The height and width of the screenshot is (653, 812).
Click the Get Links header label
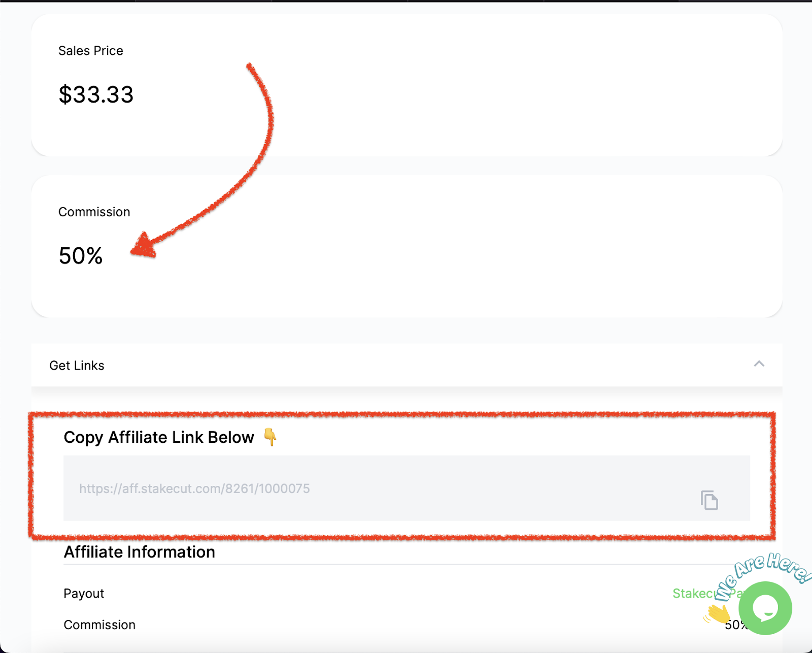click(x=77, y=366)
